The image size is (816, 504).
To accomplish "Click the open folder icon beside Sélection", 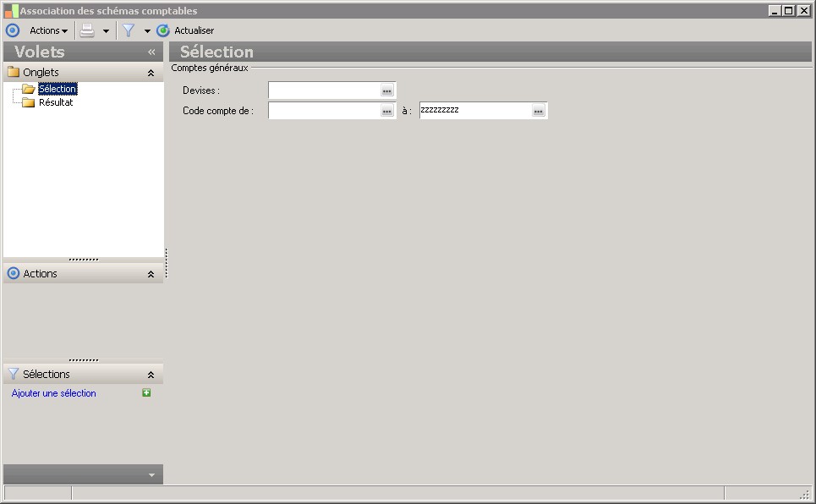I will tap(29, 89).
